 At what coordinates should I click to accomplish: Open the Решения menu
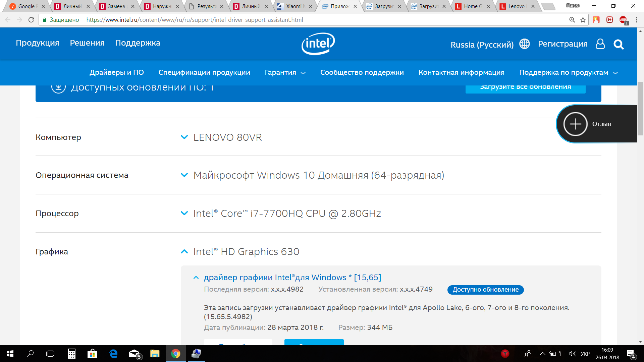coord(87,43)
